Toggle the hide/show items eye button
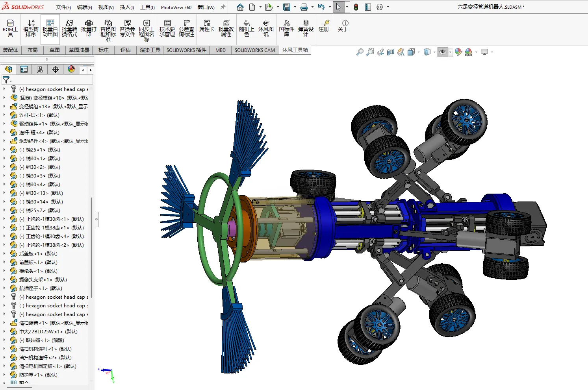 [443, 52]
